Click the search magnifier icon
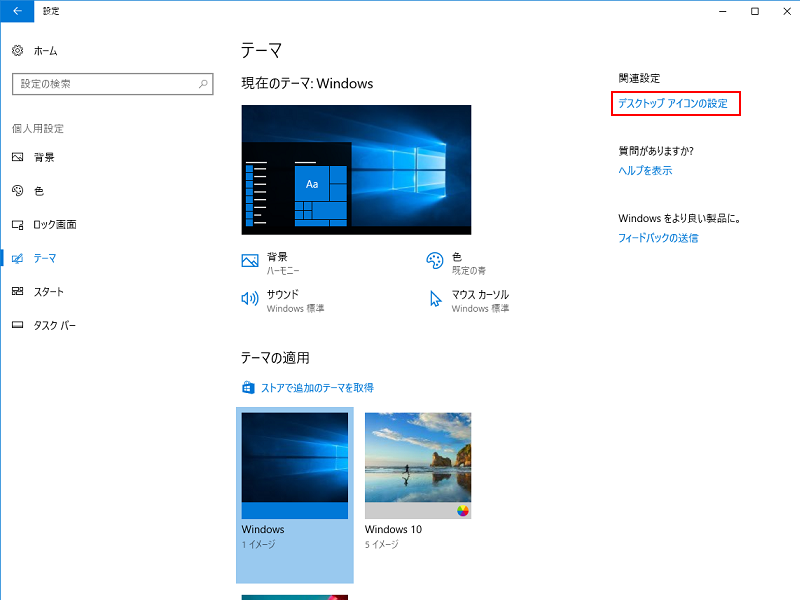Viewport: 800px width, 600px height. click(x=203, y=84)
